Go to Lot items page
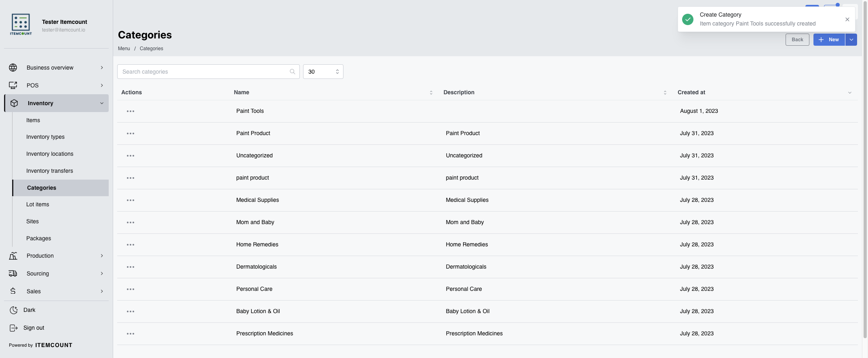 click(38, 204)
